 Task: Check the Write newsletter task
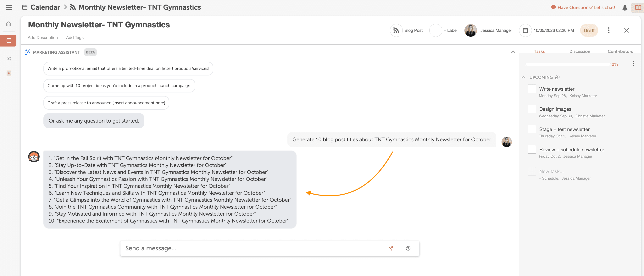click(532, 89)
